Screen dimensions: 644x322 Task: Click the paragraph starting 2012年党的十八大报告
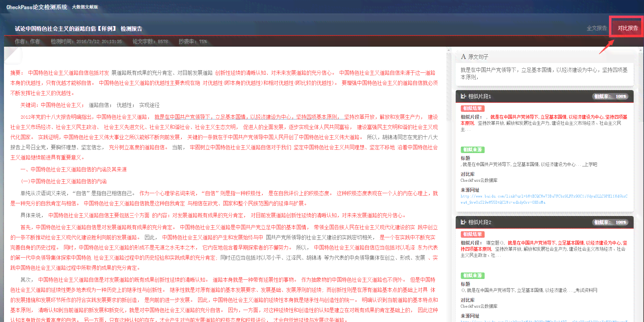coord(224,137)
